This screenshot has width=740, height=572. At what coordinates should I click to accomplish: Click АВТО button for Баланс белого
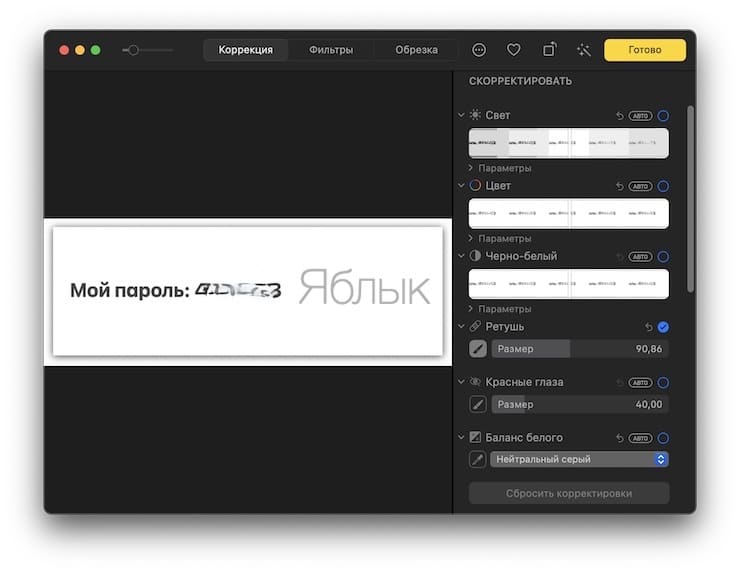pos(640,438)
